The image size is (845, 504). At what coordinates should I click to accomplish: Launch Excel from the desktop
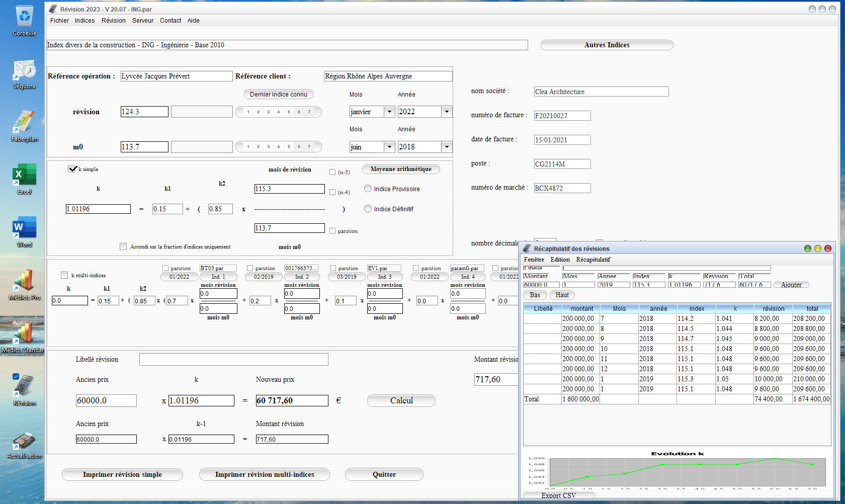(x=24, y=179)
